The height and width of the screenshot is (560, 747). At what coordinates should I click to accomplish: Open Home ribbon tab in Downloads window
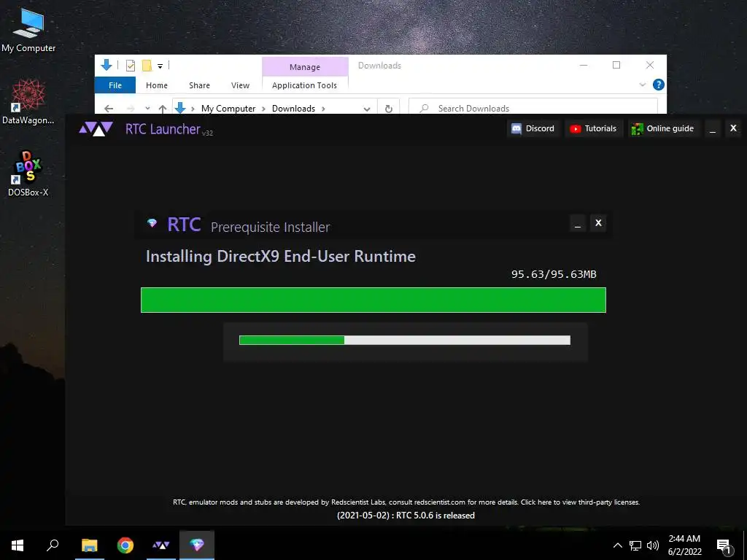(157, 85)
